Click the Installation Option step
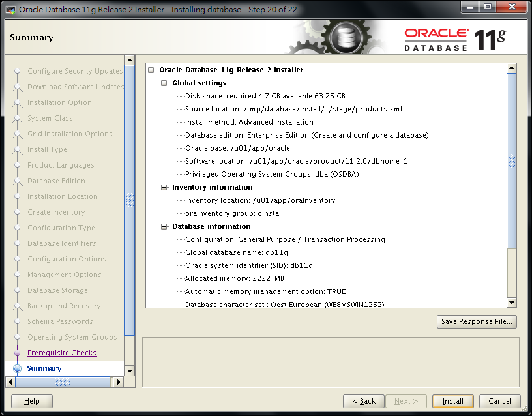 click(x=59, y=102)
